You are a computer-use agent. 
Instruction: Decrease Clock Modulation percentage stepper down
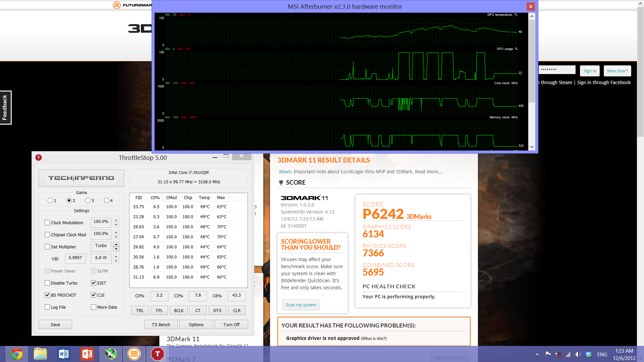point(116,225)
